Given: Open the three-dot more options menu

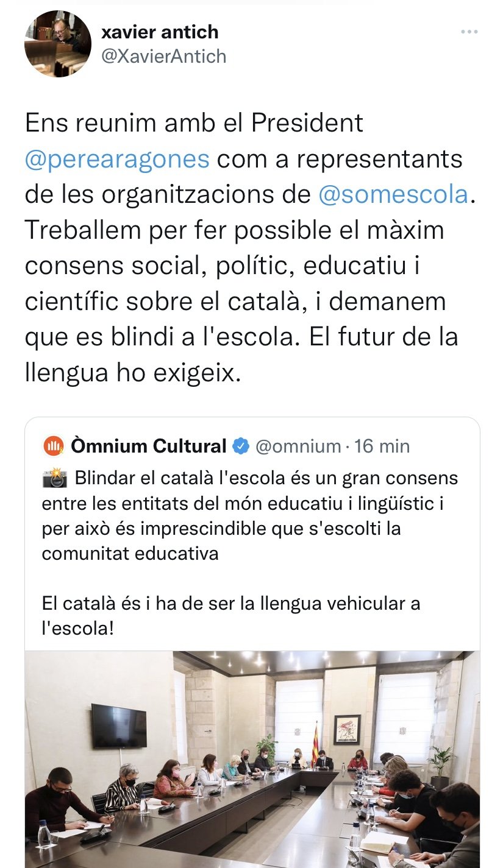Looking at the screenshot, I should (469, 32).
